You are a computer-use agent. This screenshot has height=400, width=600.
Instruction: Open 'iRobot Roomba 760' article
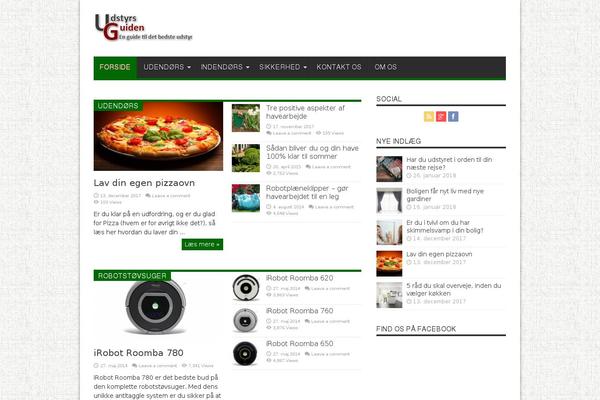(x=299, y=311)
